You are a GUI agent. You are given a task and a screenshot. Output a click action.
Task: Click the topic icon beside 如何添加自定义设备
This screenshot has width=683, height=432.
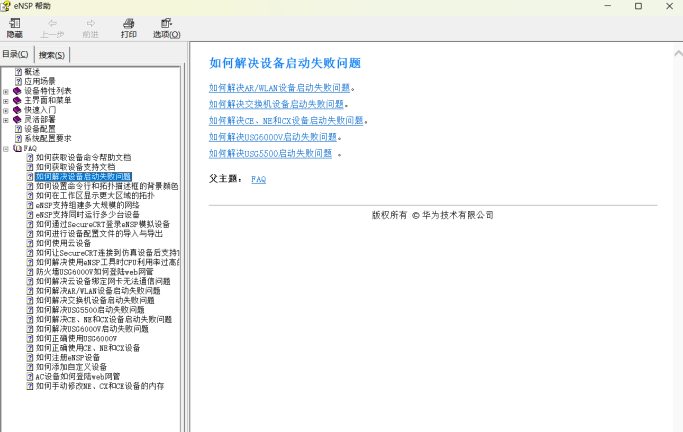click(x=30, y=367)
